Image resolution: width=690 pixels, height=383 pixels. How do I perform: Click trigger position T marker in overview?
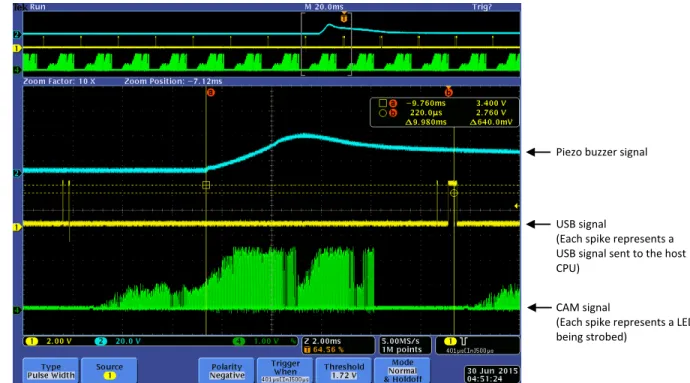(344, 18)
